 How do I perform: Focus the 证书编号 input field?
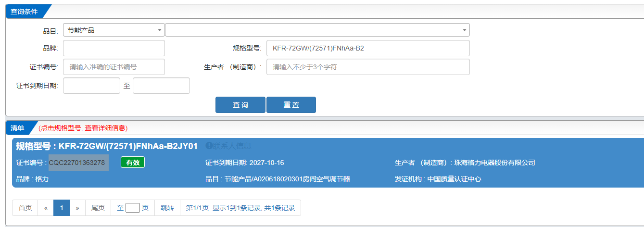click(x=114, y=67)
